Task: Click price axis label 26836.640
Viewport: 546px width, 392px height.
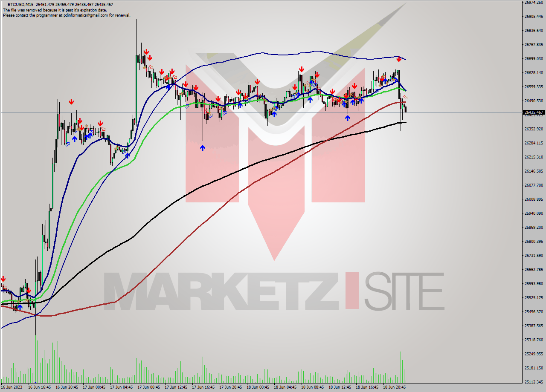Action: pyautogui.click(x=534, y=31)
